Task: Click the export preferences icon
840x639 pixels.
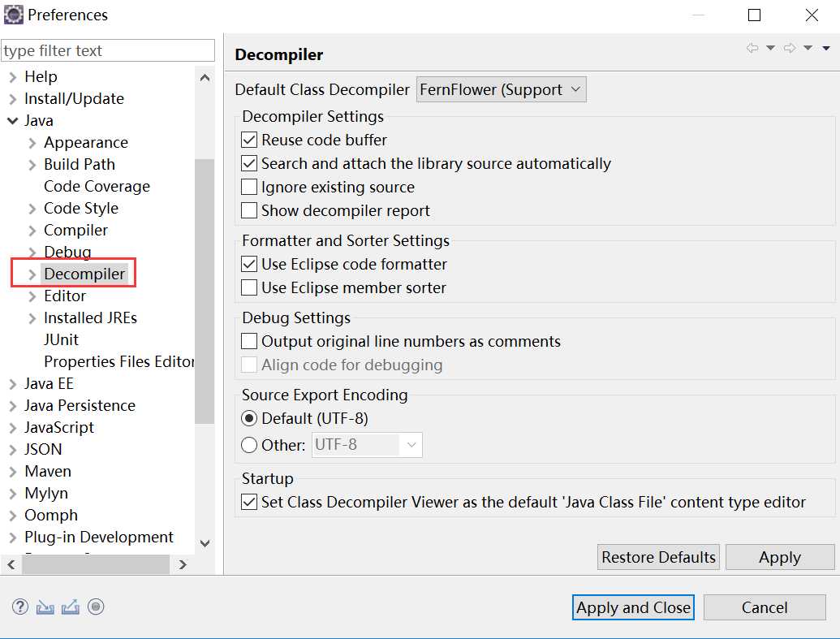Action: (x=71, y=607)
